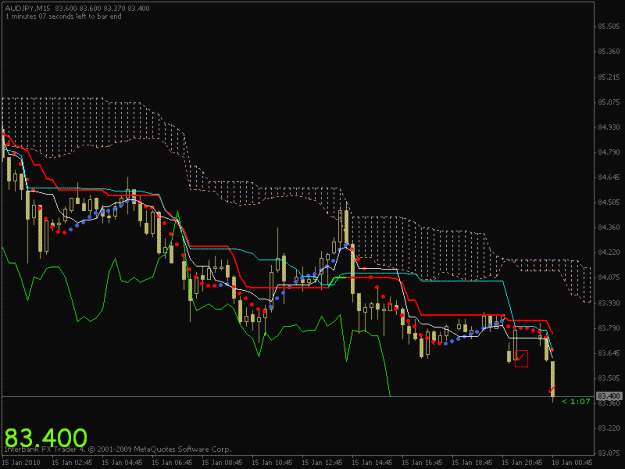
Task: Click the "15 Jan 04:45" time axis label
Action: pyautogui.click(x=122, y=463)
